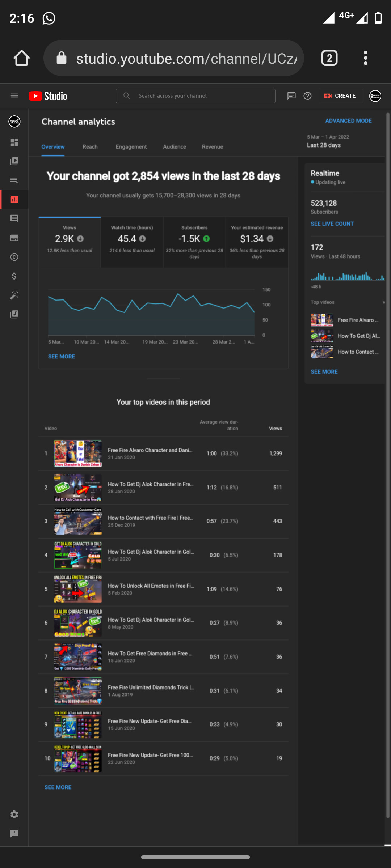This screenshot has width=391, height=868.
Task: Click the Views column header
Action: (x=275, y=429)
